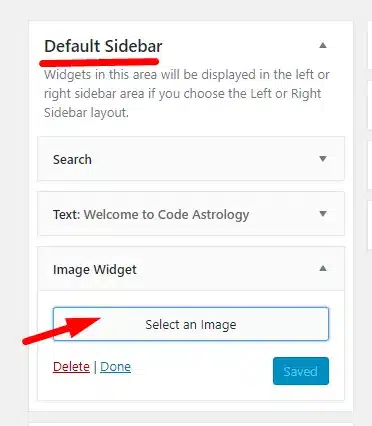Open Text: Welcome to Code Astrology widget

coord(151,215)
